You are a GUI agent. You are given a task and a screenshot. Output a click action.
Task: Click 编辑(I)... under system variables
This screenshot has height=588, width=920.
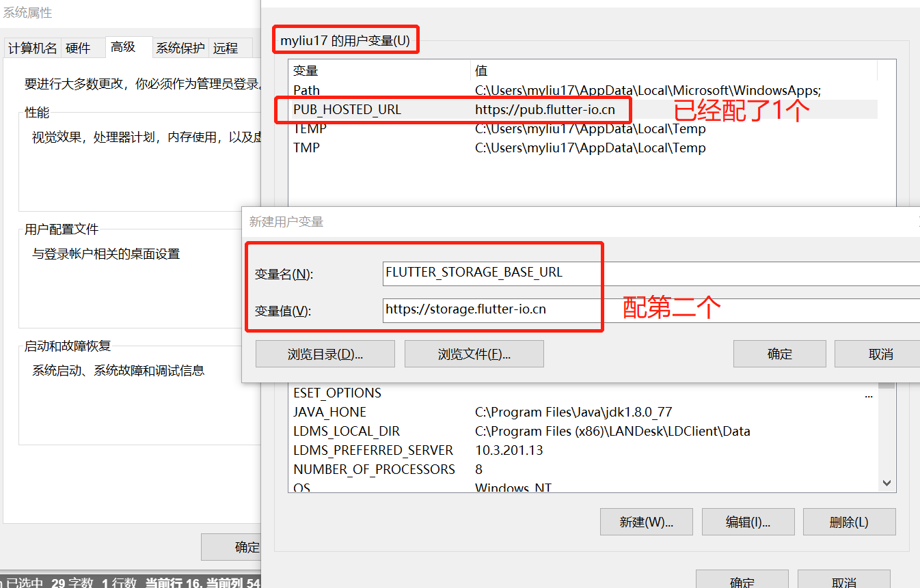748,522
